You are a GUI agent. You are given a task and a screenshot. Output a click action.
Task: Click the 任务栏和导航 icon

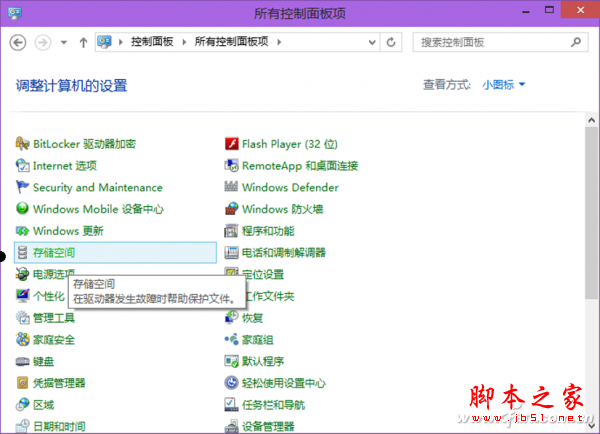coord(232,405)
